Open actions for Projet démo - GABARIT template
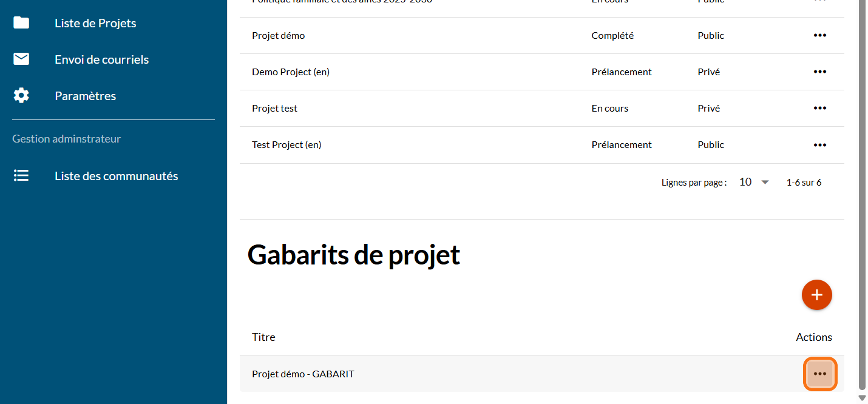Image resolution: width=868 pixels, height=404 pixels. (x=820, y=374)
